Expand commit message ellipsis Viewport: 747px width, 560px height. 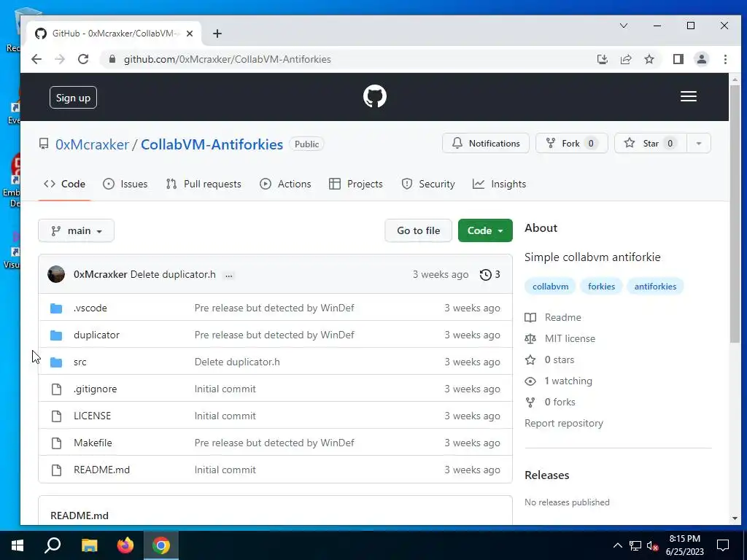[228, 275]
